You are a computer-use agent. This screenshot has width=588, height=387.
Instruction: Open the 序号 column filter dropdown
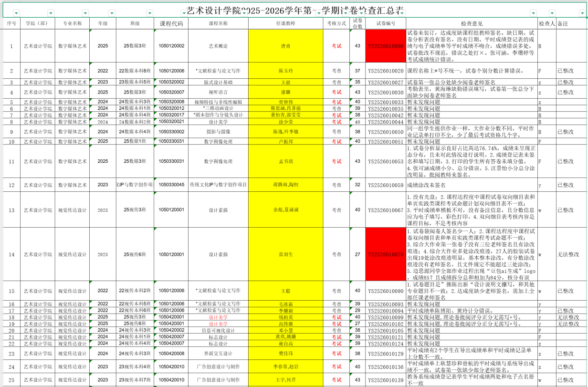coord(17,13)
